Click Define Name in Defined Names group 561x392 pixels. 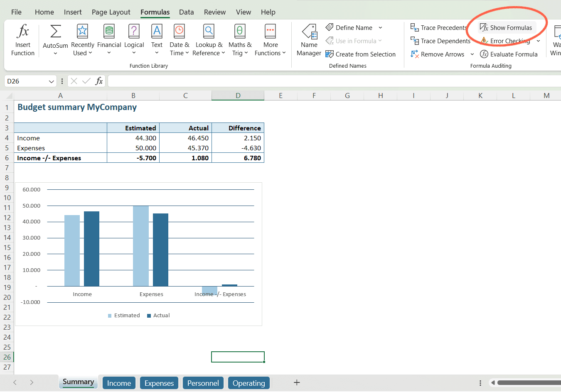point(354,27)
